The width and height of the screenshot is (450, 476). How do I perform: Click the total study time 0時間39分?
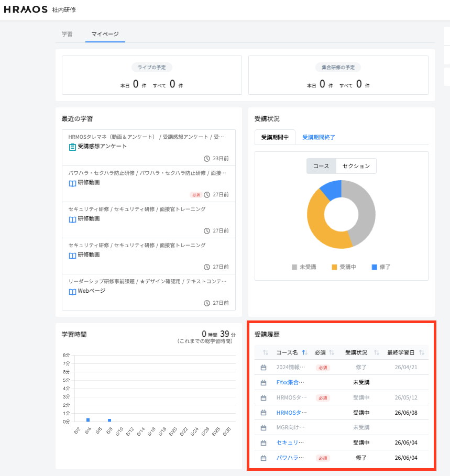(x=218, y=334)
